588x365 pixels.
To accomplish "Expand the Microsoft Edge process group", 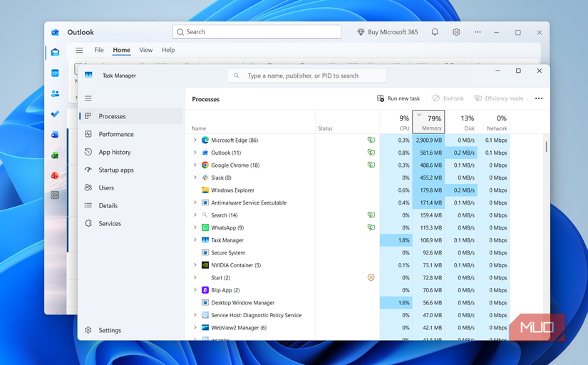I will 195,140.
